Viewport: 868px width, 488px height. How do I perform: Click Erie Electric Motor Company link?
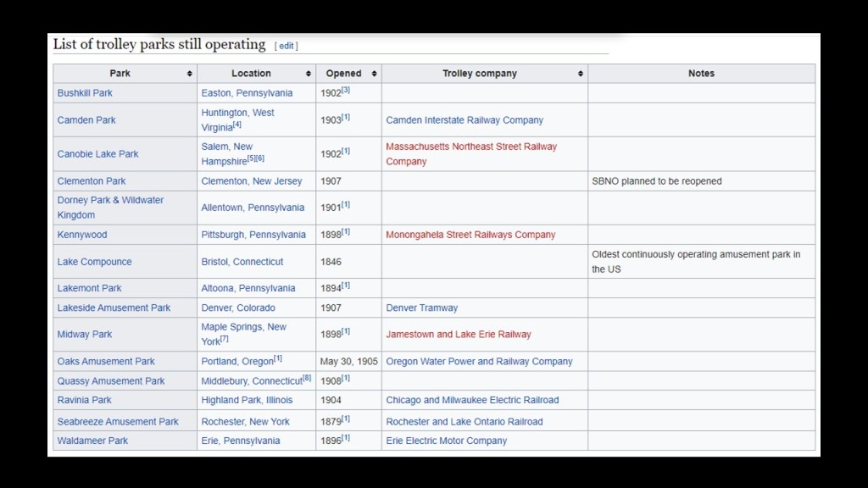click(x=446, y=441)
